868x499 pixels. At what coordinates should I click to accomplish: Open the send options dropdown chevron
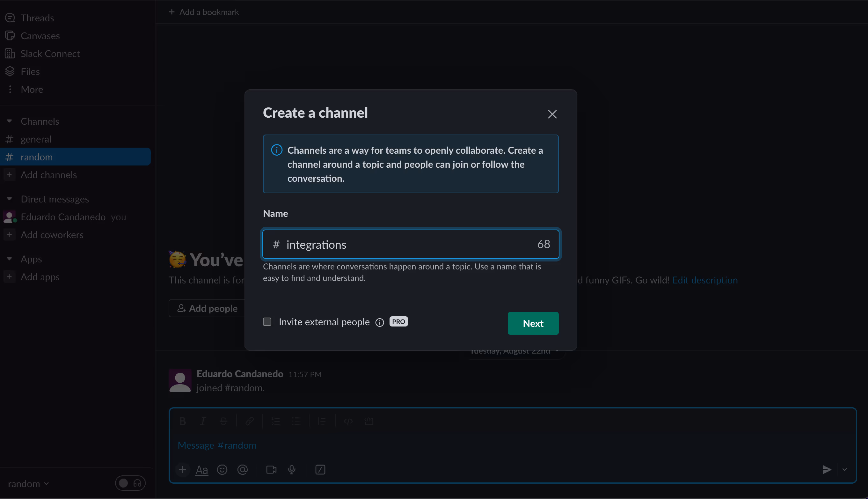click(845, 470)
